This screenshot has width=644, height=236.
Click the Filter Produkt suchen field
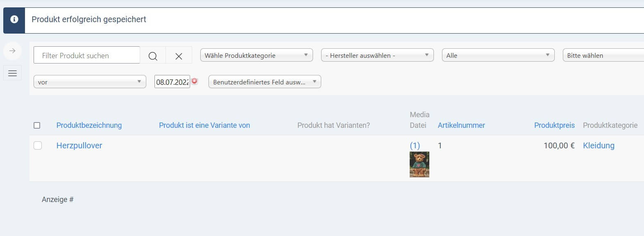click(x=87, y=55)
